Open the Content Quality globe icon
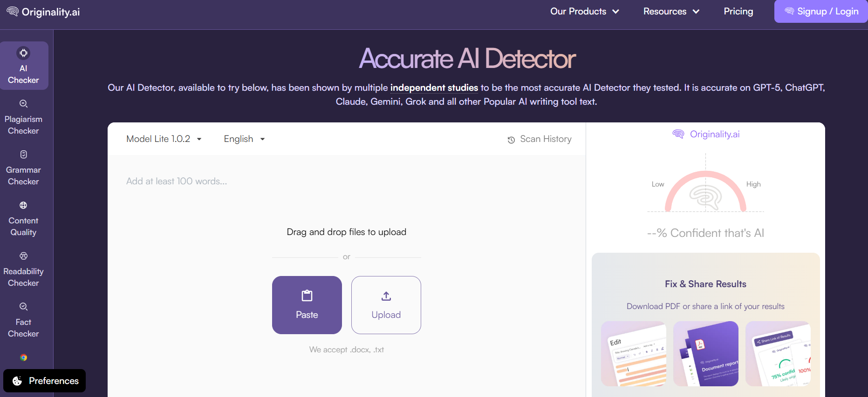The height and width of the screenshot is (397, 868). 23,205
